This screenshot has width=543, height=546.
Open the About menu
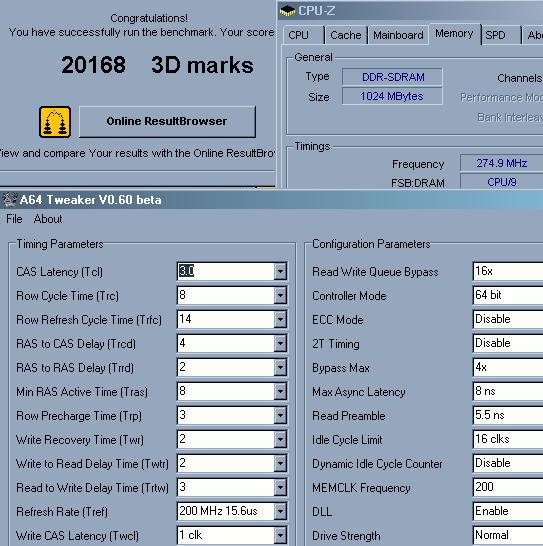pos(48,219)
